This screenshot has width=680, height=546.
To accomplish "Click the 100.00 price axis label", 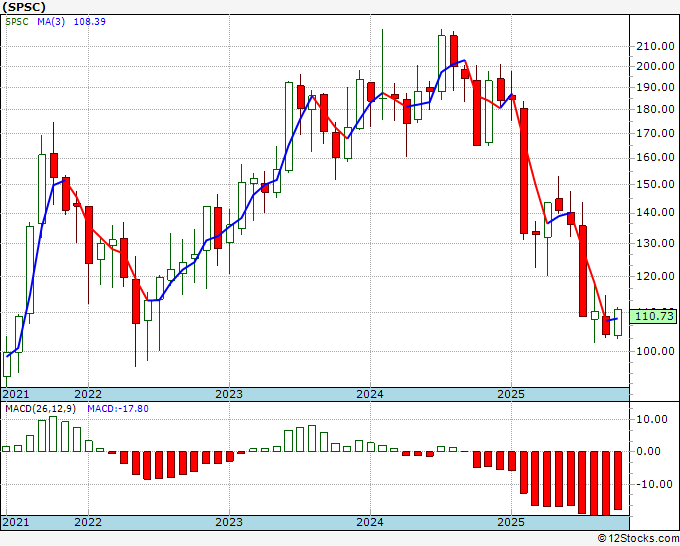I will point(655,351).
